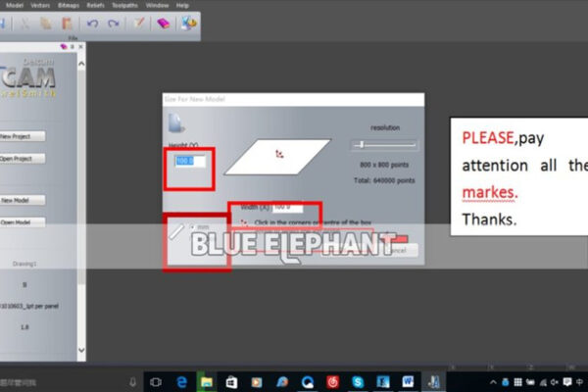Open the red music app taskbar icon
The height and width of the screenshot is (392, 588).
pos(332,382)
